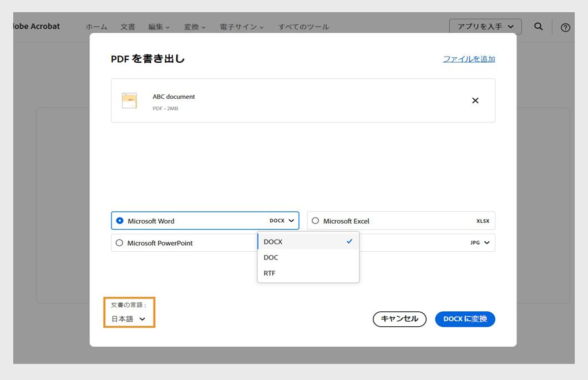Open the 電子サイン menu
The height and width of the screenshot is (380, 588).
click(x=240, y=26)
